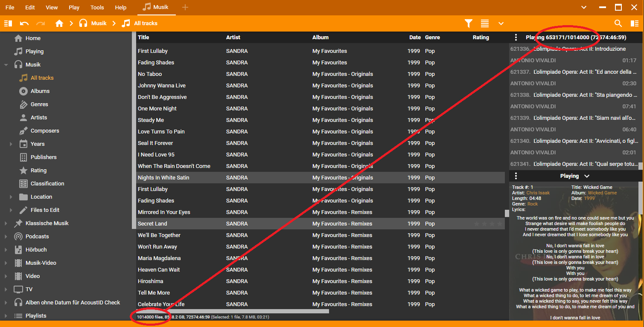Screen dimensions: 644x327
Task: Click the undo back arrow in toolbar
Action: 24,23
